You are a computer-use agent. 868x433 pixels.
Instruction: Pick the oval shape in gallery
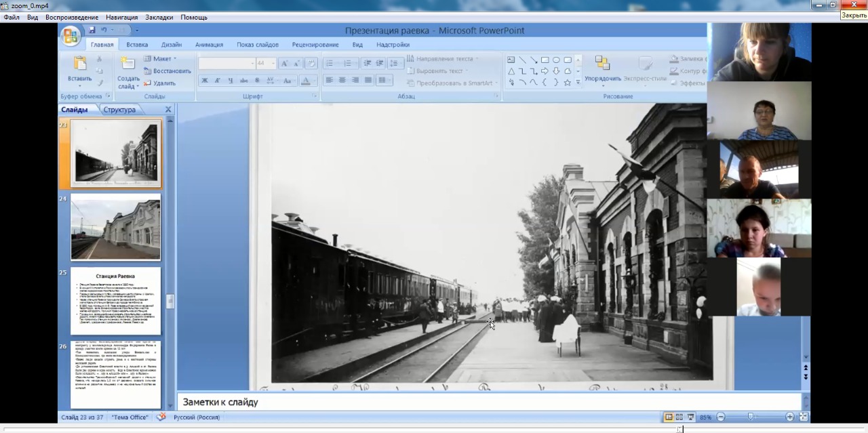click(x=556, y=60)
